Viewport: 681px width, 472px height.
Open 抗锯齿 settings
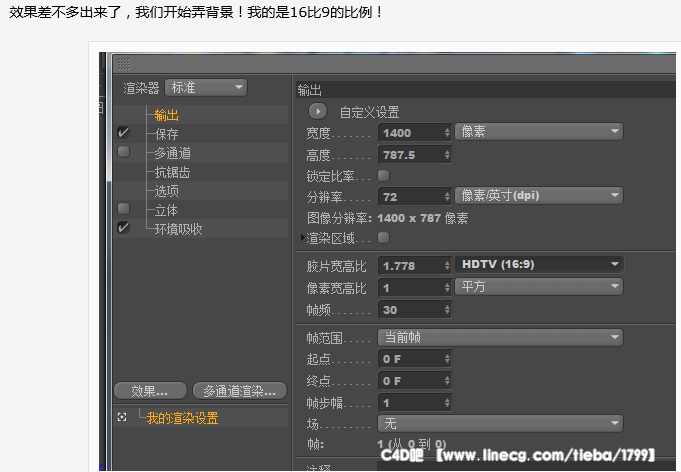pyautogui.click(x=172, y=172)
